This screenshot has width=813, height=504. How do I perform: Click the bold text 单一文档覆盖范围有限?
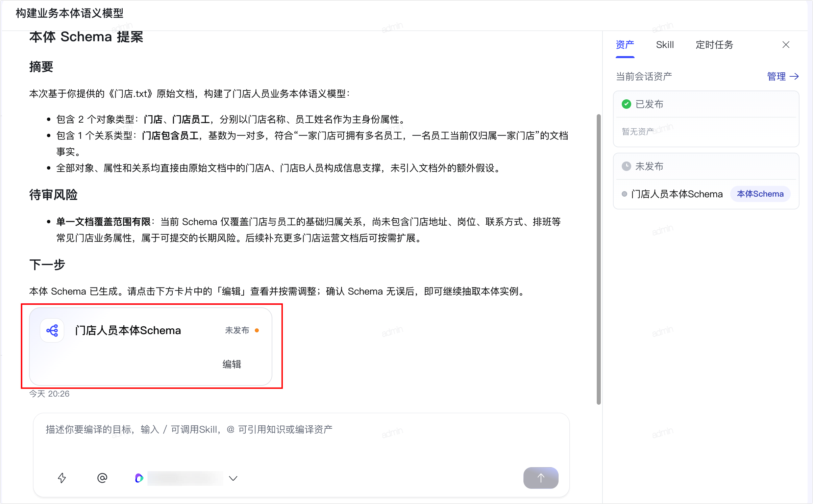tap(103, 222)
